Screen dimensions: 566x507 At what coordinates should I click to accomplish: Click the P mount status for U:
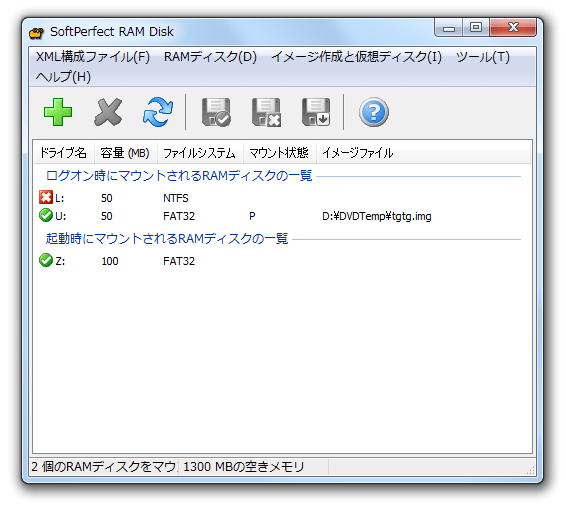pyautogui.click(x=252, y=216)
